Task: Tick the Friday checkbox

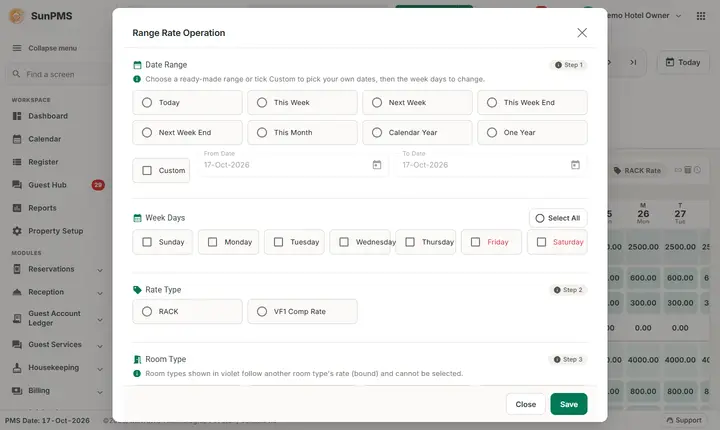Action: click(x=476, y=242)
